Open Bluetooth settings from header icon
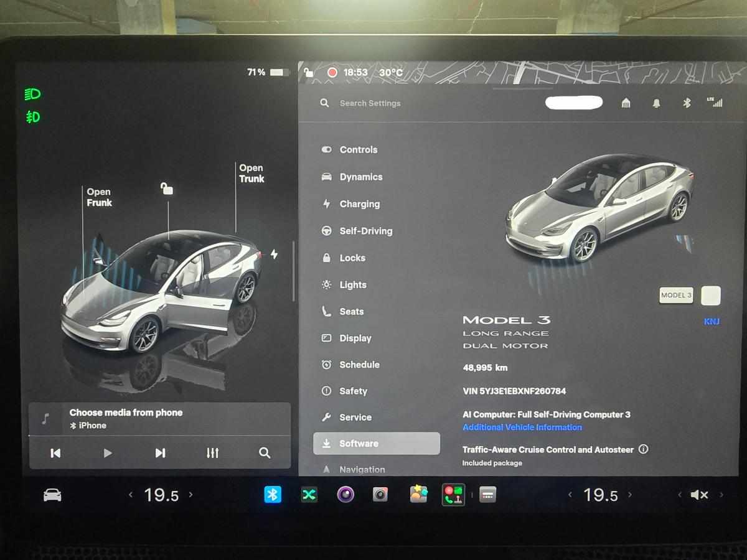747x560 pixels. pos(687,103)
